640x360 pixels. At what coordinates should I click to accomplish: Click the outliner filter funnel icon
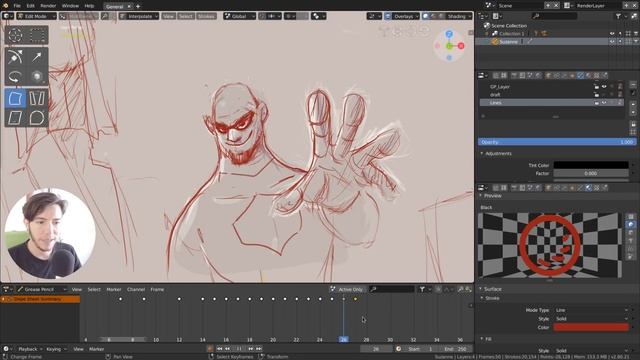618,16
